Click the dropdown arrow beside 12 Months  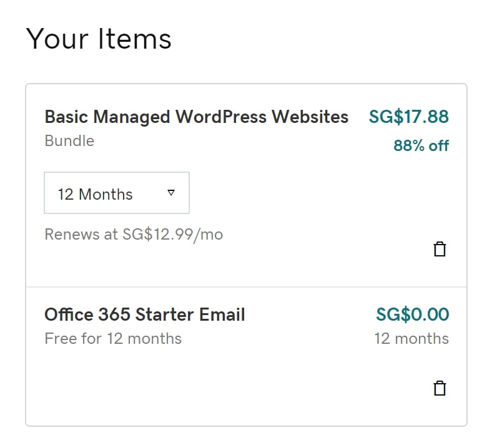point(171,193)
